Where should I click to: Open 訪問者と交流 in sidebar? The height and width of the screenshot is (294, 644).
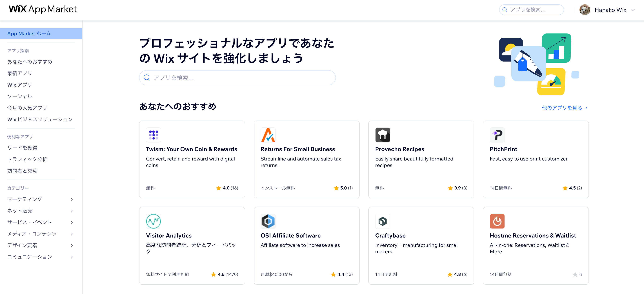(22, 171)
